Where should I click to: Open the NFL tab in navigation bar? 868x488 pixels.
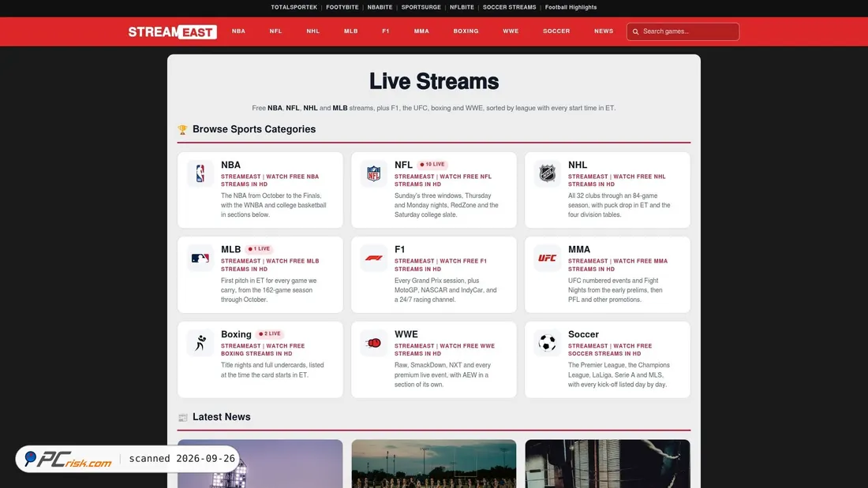[275, 31]
